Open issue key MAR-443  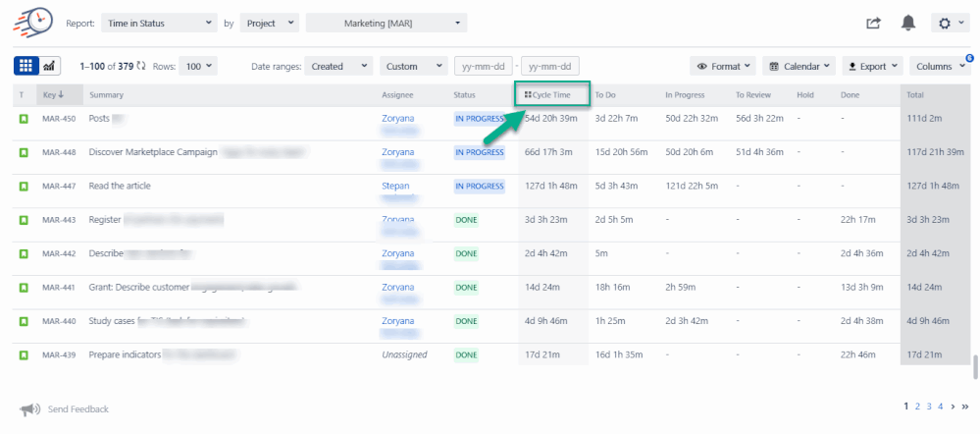[x=59, y=220]
